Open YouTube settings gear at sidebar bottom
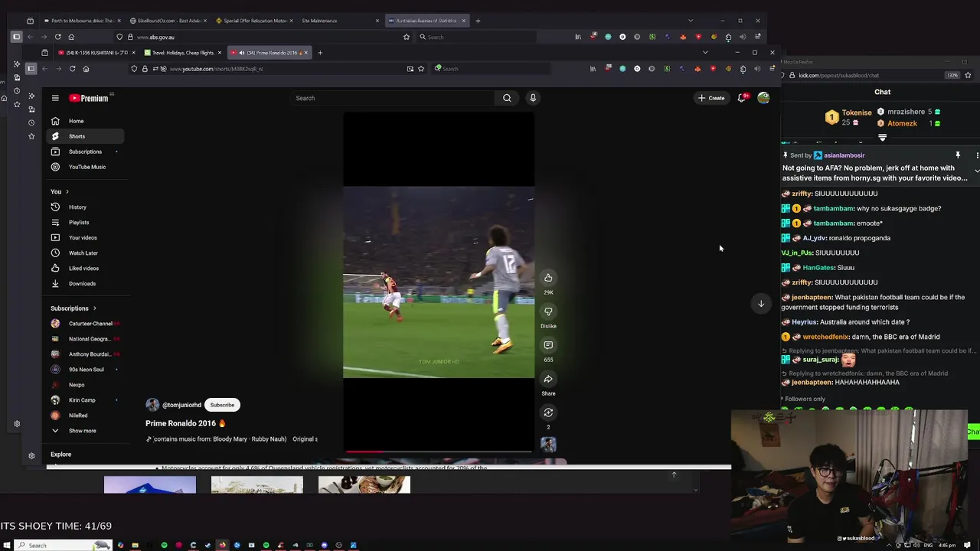 click(x=31, y=455)
